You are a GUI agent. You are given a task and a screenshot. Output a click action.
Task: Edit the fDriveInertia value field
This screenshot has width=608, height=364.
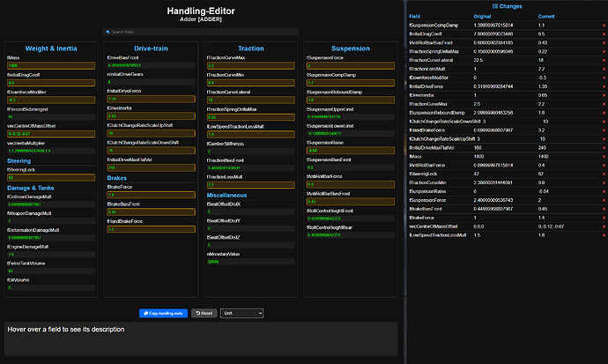[151, 116]
